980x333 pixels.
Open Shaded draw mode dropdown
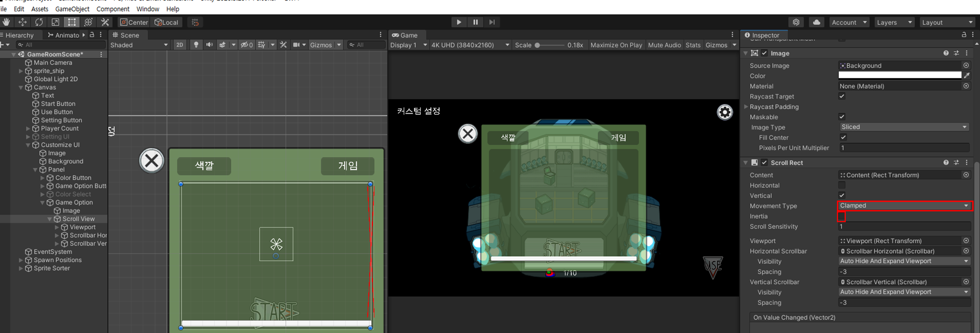click(139, 45)
